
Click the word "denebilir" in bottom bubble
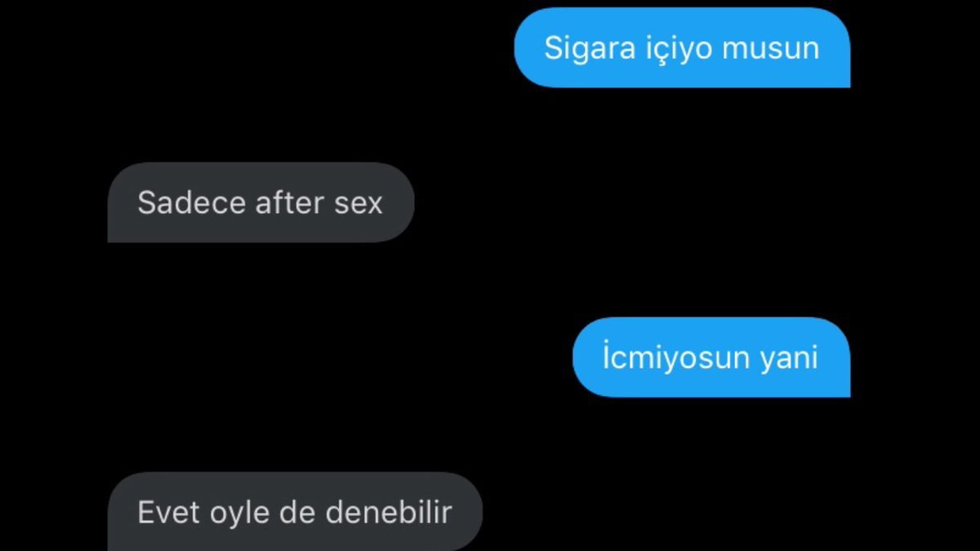[389, 512]
